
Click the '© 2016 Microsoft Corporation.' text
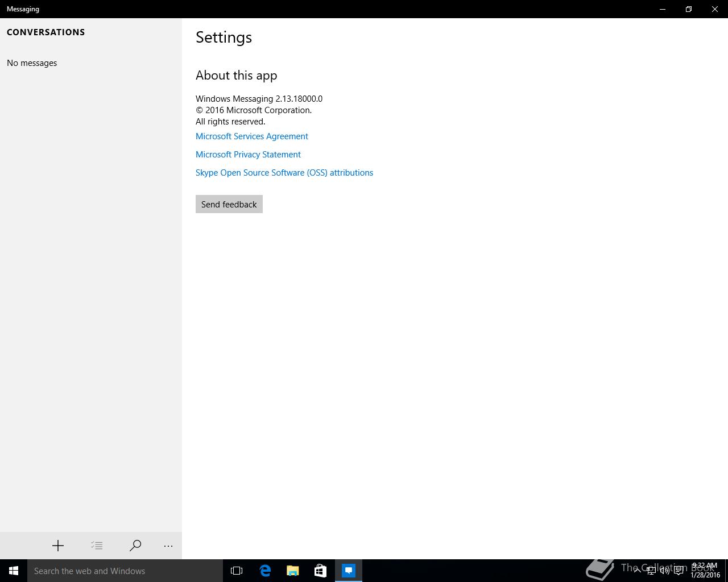[x=254, y=110]
